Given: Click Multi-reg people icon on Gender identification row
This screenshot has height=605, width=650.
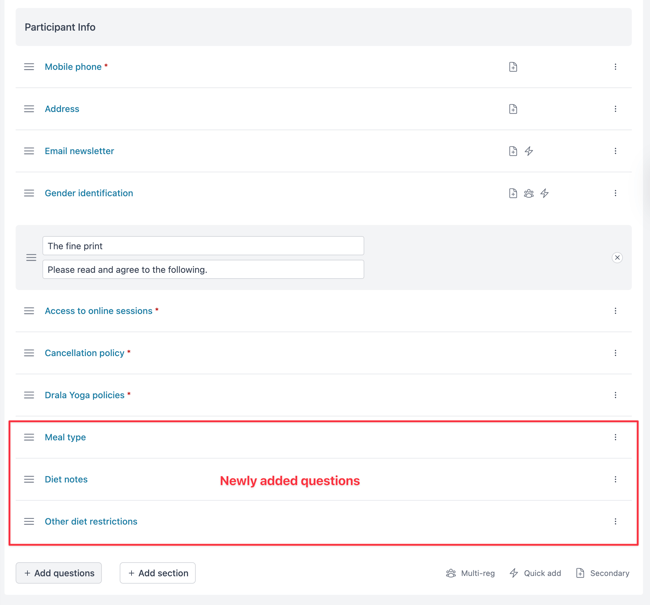Looking at the screenshot, I should click(529, 193).
